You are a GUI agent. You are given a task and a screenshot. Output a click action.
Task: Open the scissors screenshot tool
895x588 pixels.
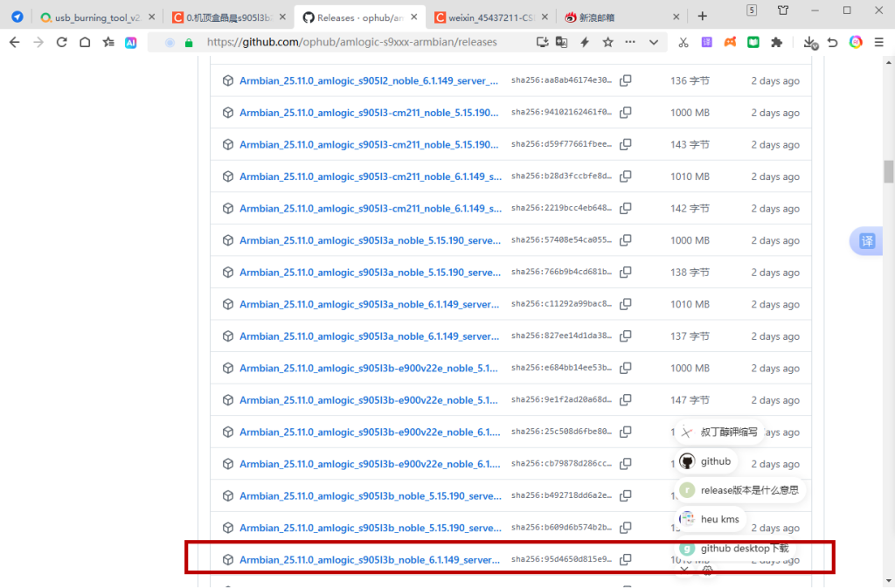[683, 42]
